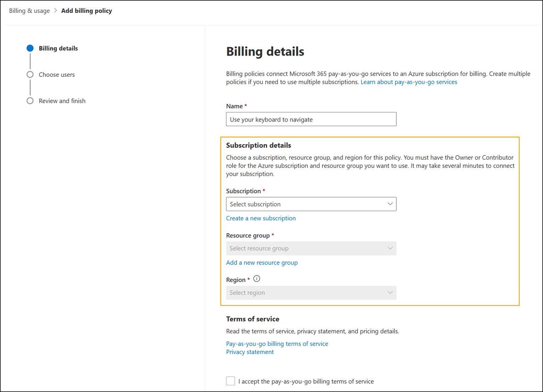This screenshot has height=392, width=543.
Task: Open Learn about pay-as-you-go services link
Action: click(409, 82)
